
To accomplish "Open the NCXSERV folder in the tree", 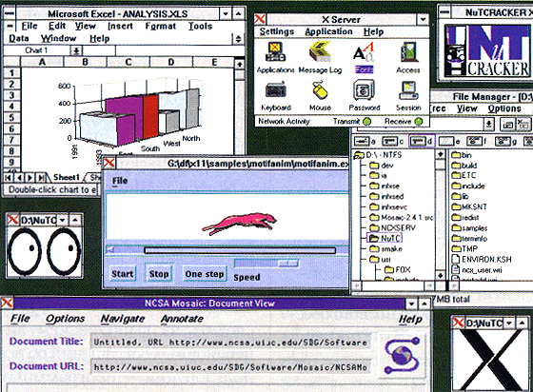I will [392, 227].
